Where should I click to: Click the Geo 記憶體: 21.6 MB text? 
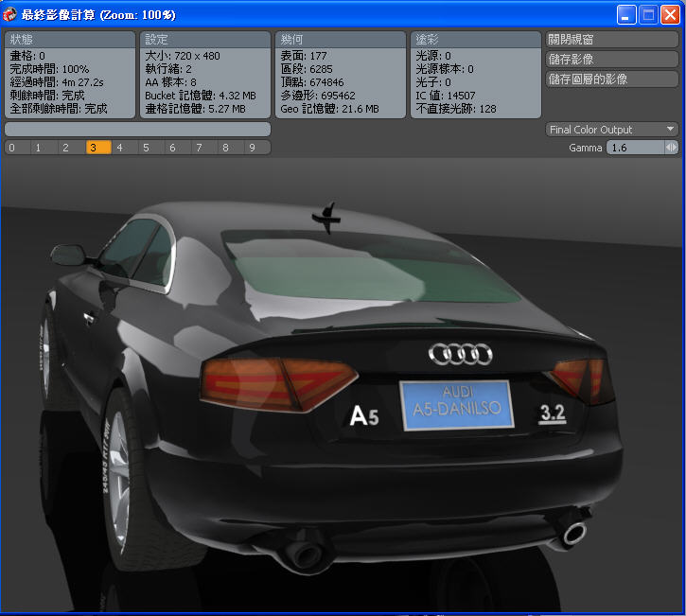pyautogui.click(x=329, y=109)
